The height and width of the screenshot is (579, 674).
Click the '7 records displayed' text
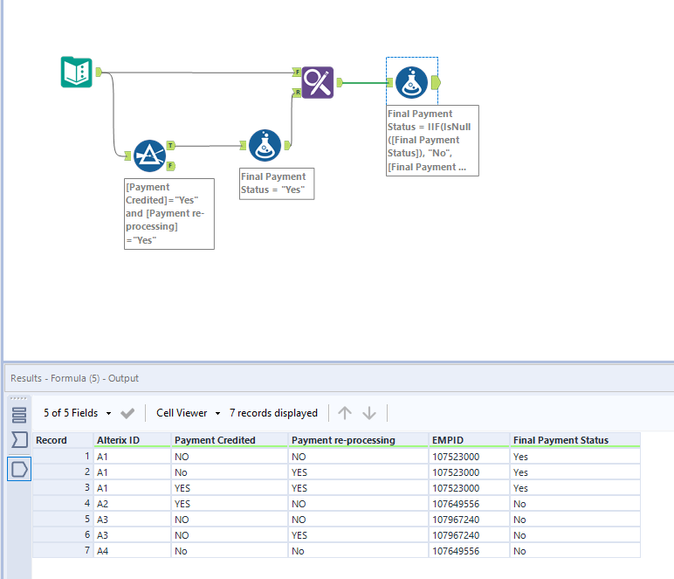click(273, 413)
